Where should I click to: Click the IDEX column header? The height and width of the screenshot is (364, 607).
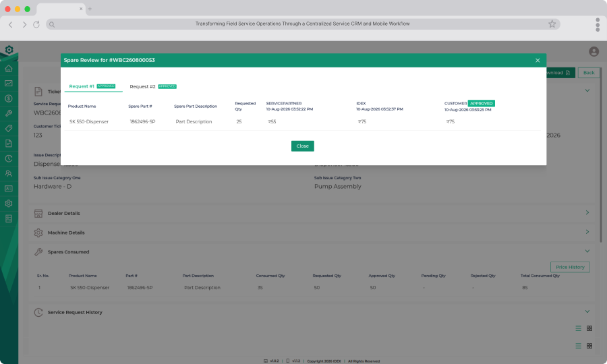pyautogui.click(x=361, y=103)
